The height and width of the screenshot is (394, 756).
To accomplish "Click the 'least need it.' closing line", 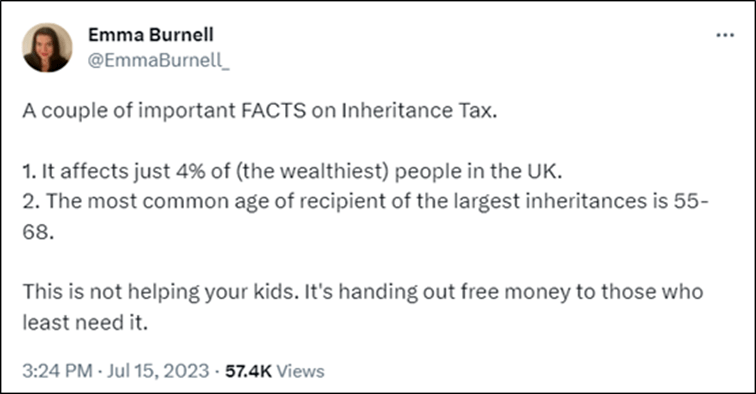I will tap(85, 323).
